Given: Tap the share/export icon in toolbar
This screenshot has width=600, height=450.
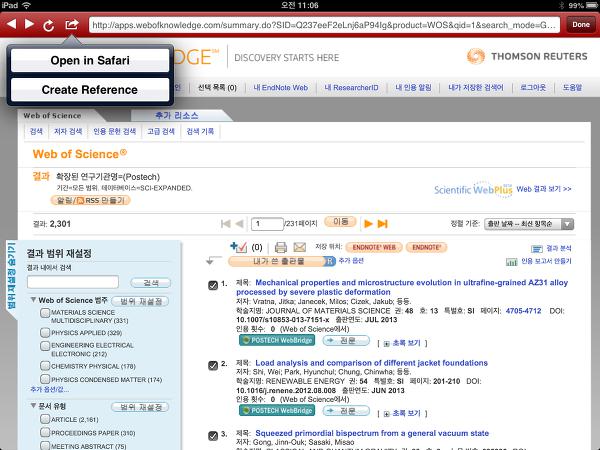Looking at the screenshot, I should point(72,24).
